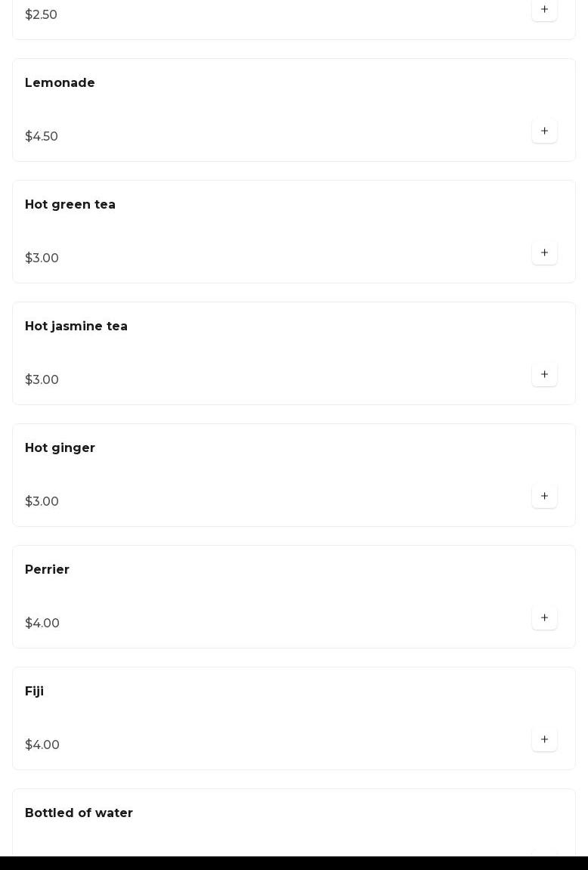View the Perrier item title
This screenshot has height=870, width=588.
pyautogui.click(x=47, y=570)
